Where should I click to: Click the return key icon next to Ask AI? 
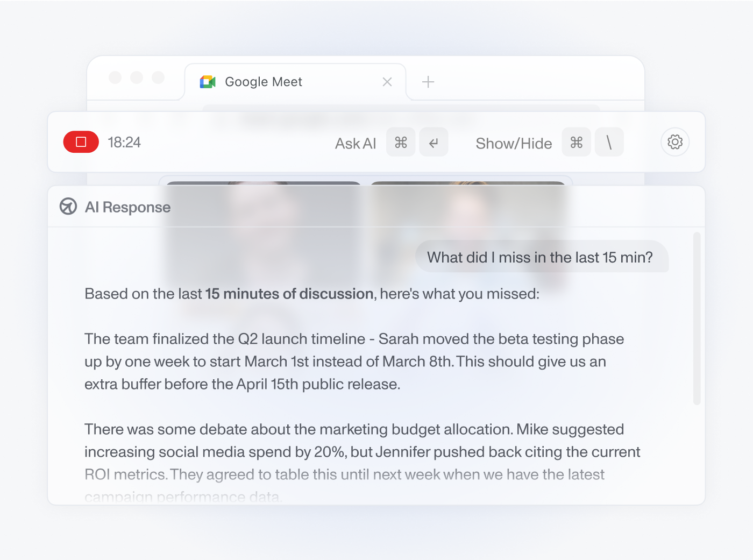pyautogui.click(x=434, y=142)
